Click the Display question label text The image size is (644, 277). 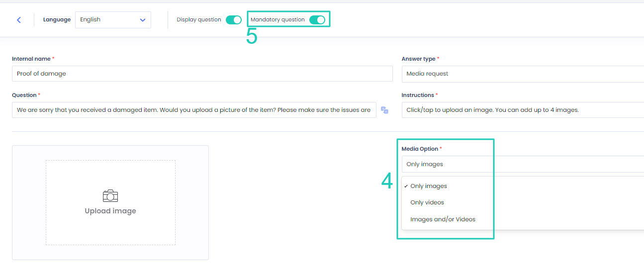[199, 20]
